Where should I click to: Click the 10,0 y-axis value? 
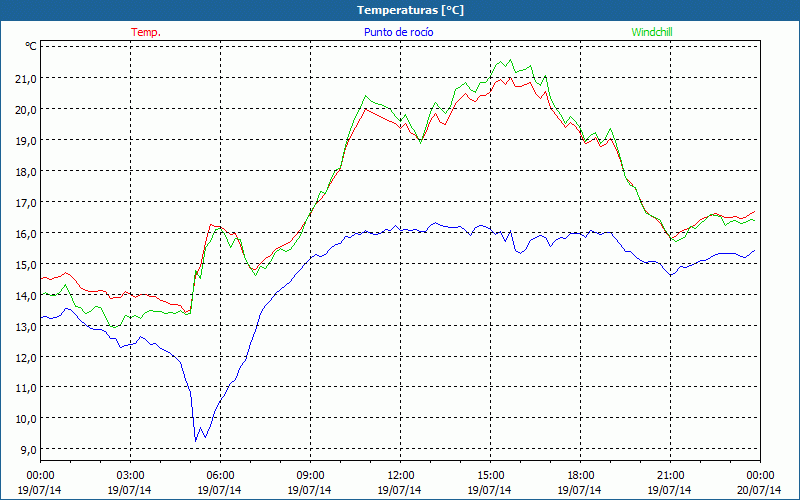[x=27, y=419]
